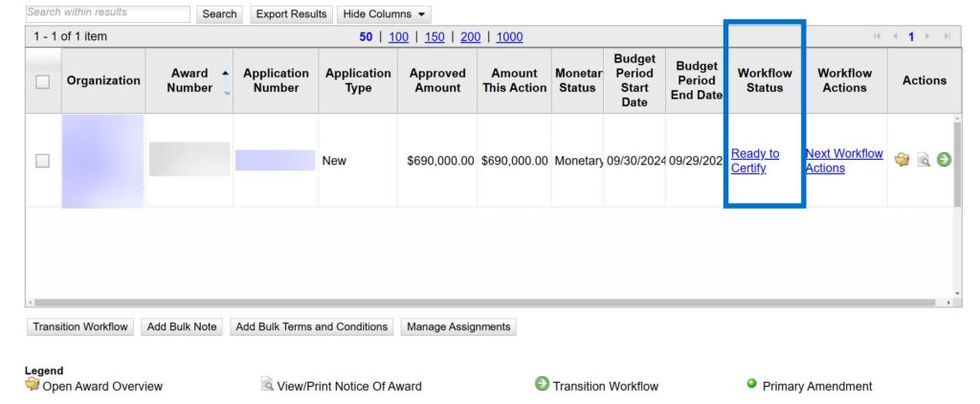Go to next page arrow in pager

(x=928, y=36)
